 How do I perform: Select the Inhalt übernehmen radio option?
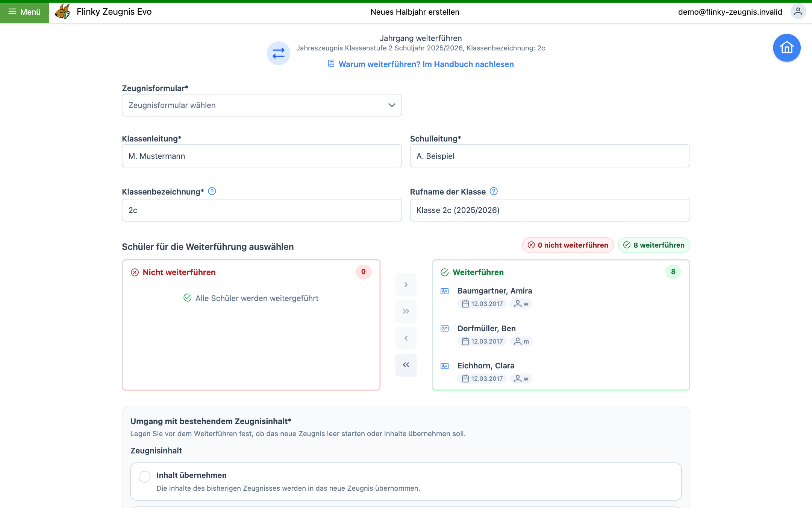[x=145, y=477]
